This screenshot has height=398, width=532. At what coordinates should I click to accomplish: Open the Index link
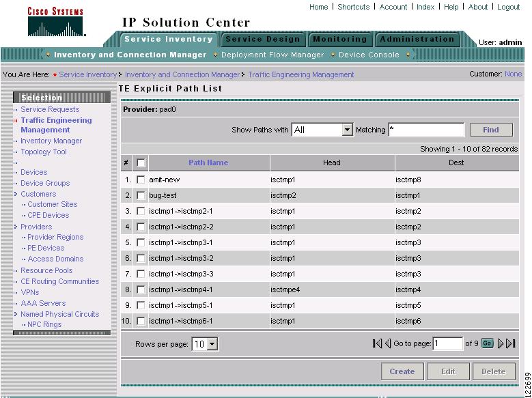[x=425, y=7]
